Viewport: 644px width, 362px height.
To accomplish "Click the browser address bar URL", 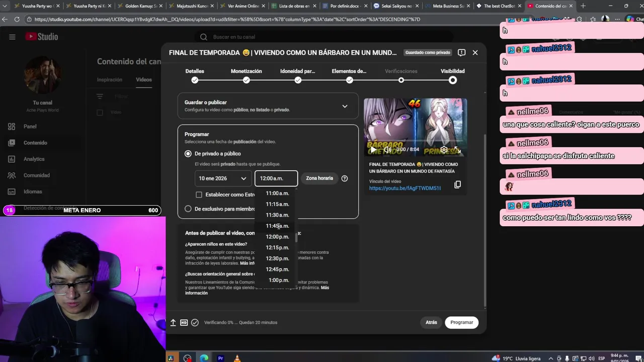I will [227, 19].
